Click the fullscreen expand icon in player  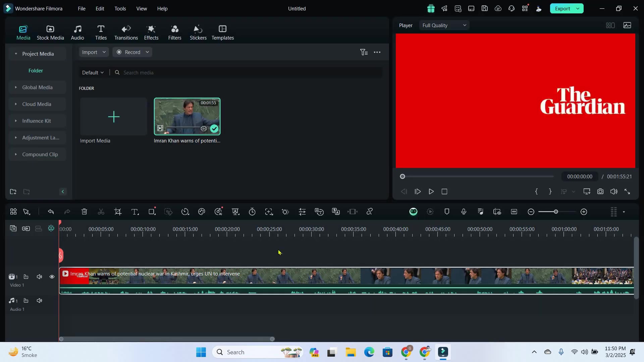coord(627,192)
